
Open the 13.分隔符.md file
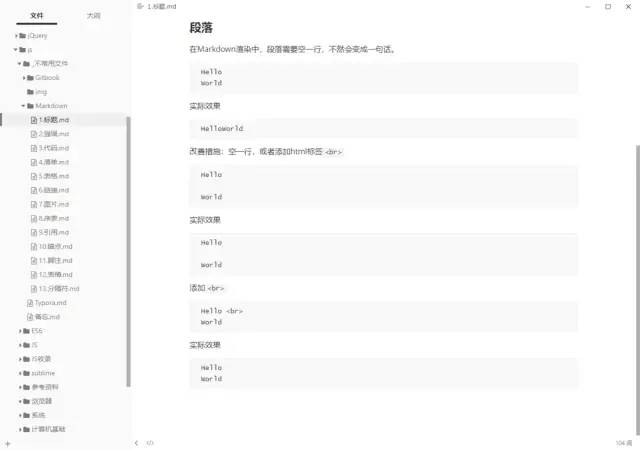pos(59,289)
